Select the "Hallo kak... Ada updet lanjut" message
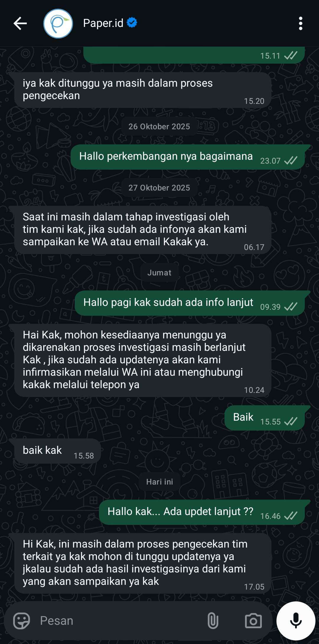The image size is (319, 644). (x=202, y=512)
